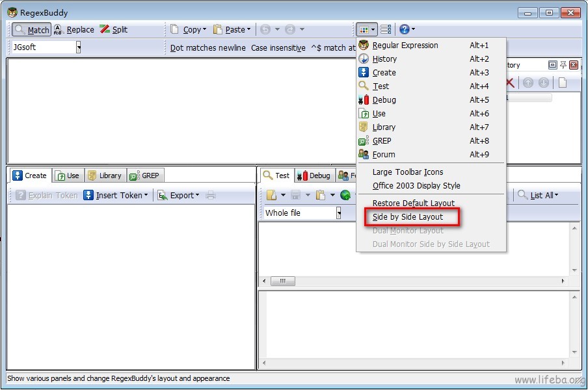Expand the Open file dropdown arrow
Image resolution: width=588 pixels, height=390 pixels.
coord(283,195)
